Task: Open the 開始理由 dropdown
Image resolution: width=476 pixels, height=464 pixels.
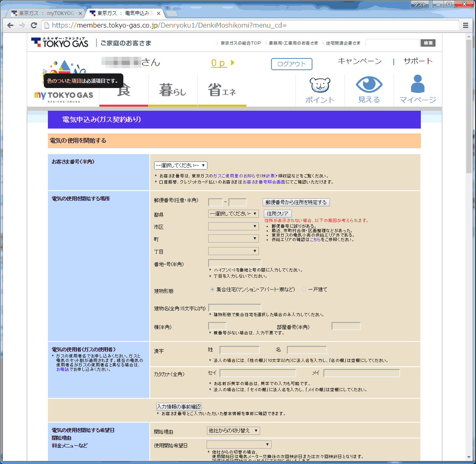Action: click(x=233, y=431)
